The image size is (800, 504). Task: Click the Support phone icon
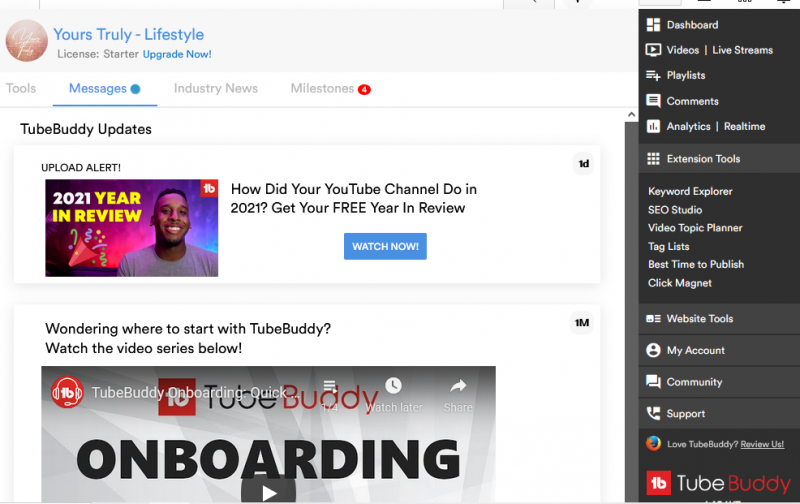(653, 414)
